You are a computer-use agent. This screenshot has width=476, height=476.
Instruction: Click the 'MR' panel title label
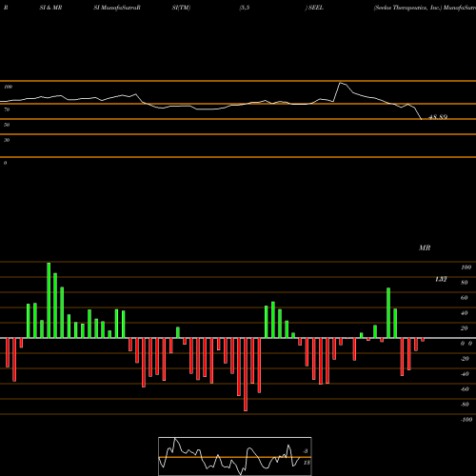pyautogui.click(x=425, y=248)
